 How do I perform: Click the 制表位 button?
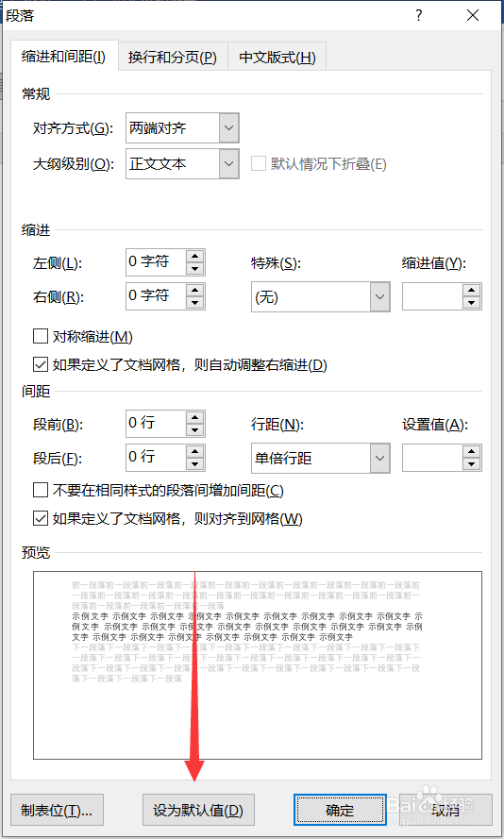(57, 810)
